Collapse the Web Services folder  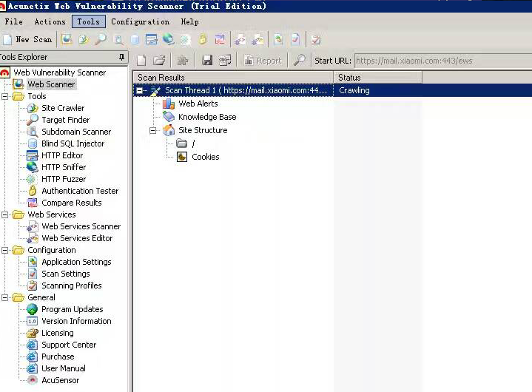[x=5, y=214]
